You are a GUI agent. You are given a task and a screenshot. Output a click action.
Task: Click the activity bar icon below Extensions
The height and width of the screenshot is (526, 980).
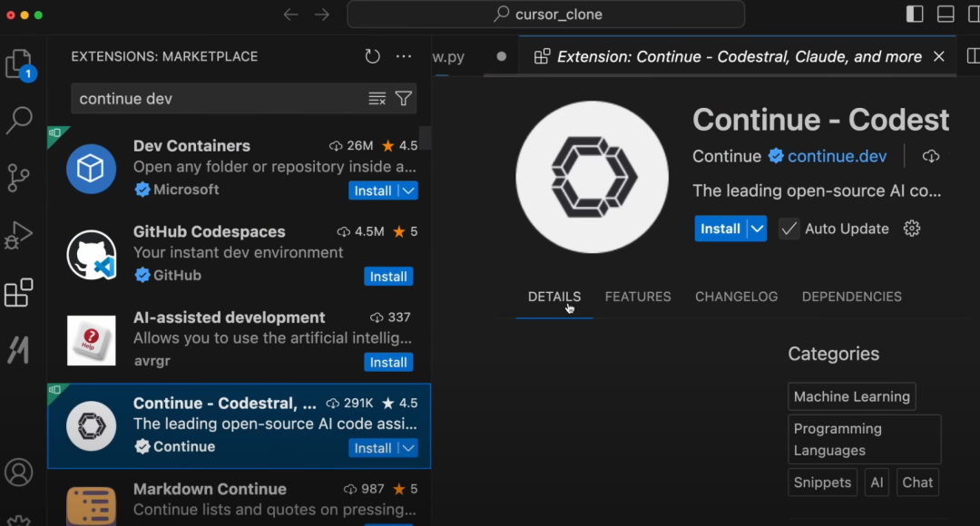click(x=19, y=350)
